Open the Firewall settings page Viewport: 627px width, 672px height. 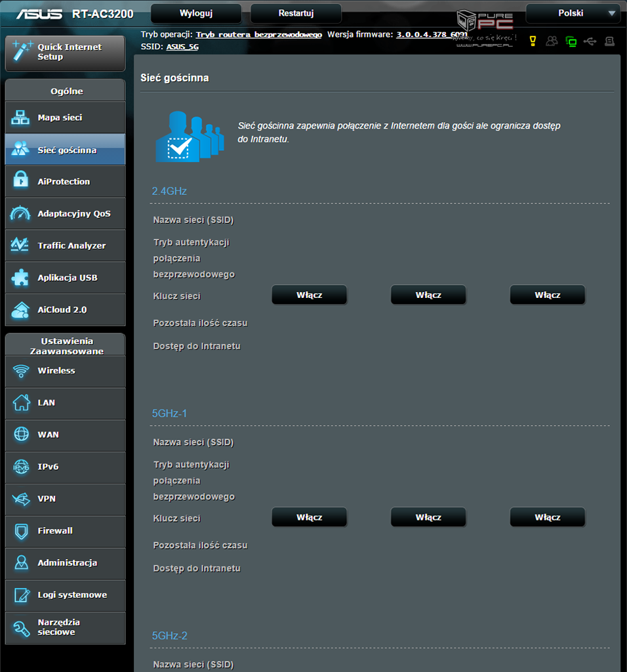click(65, 531)
